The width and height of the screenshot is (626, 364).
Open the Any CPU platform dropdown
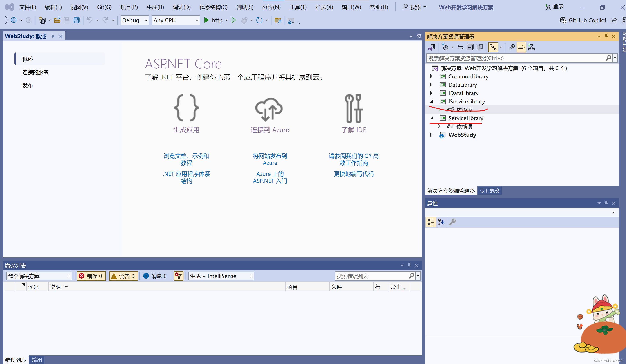click(176, 20)
